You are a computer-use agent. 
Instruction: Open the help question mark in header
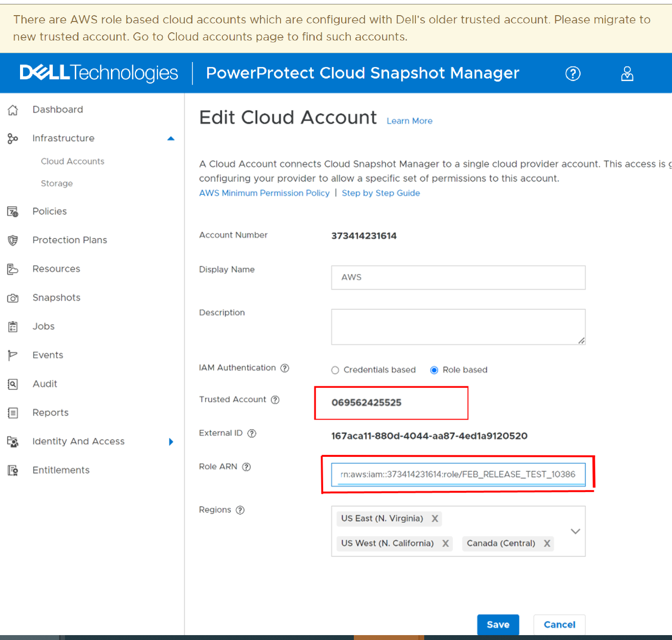(573, 73)
